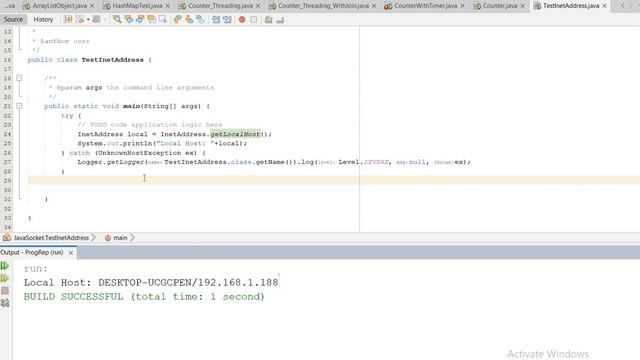Collapse the Javadoc comment fold at line 18
Screen dimensions: 640x360
coord(19,78)
